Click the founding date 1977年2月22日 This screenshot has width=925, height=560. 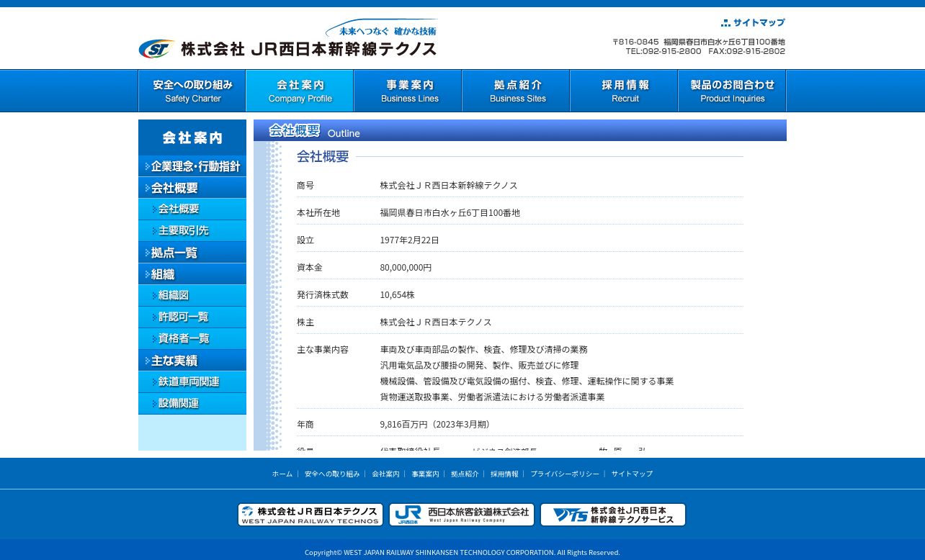pyautogui.click(x=409, y=240)
